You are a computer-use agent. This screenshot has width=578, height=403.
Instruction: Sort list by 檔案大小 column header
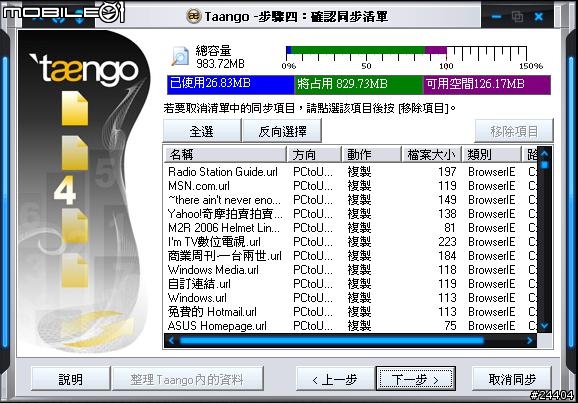click(431, 154)
